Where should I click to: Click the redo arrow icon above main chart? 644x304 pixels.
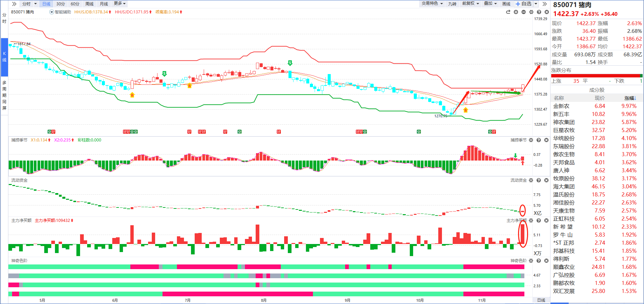point(508,12)
